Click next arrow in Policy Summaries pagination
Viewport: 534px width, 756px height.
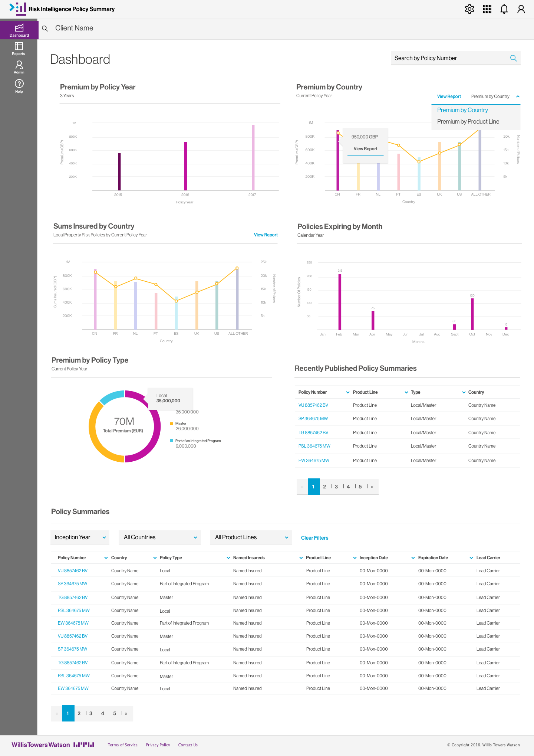coord(126,713)
